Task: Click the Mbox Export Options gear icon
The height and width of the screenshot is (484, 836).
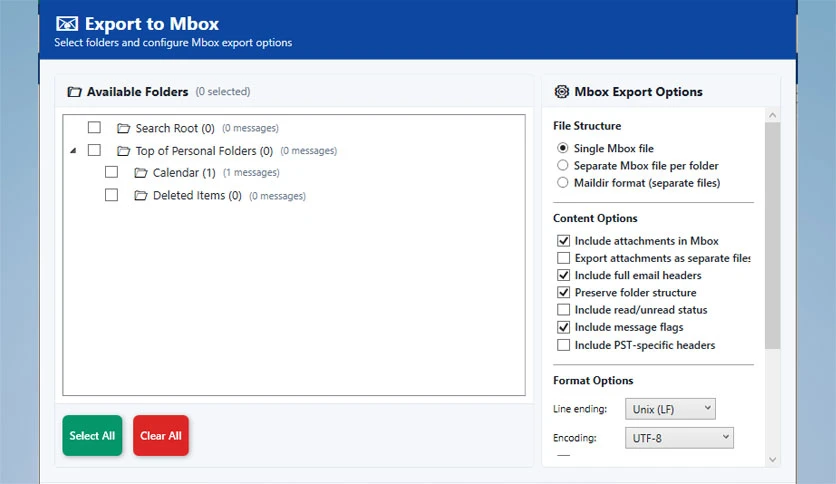Action: tap(561, 92)
